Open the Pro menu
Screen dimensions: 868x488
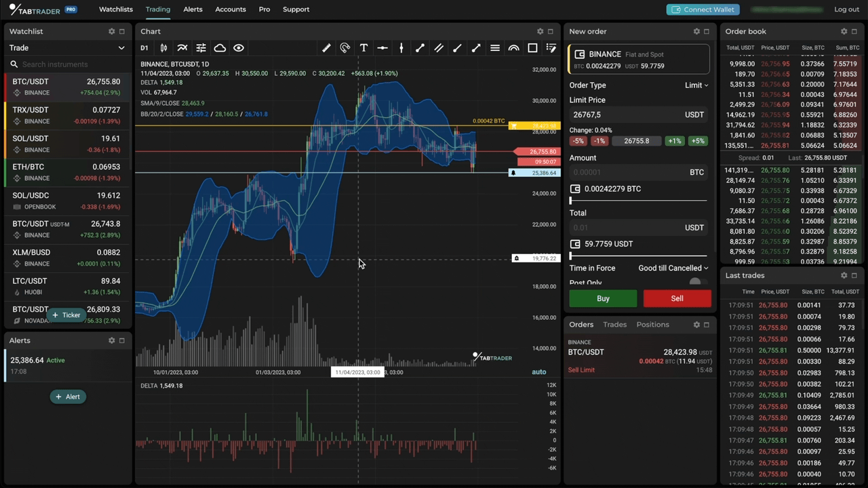coord(264,9)
